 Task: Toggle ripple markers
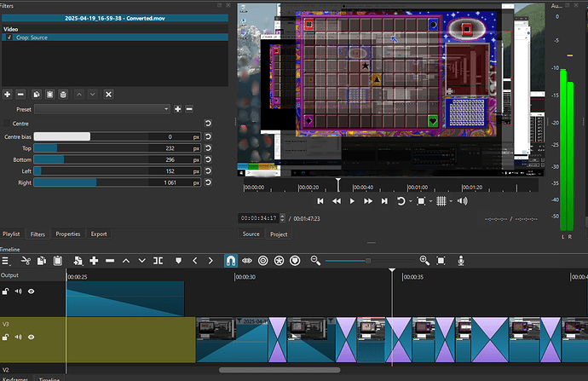point(295,261)
